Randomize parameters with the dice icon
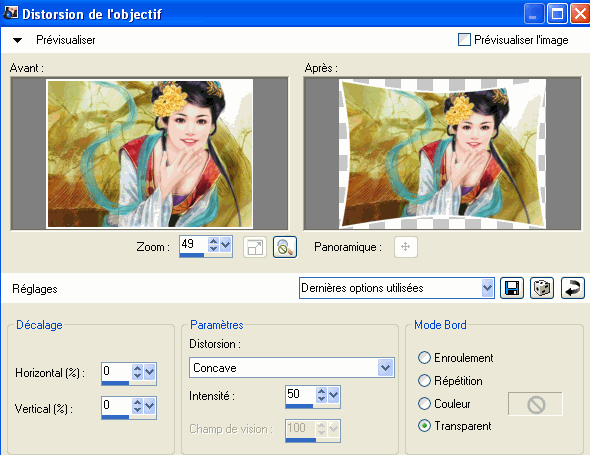 [542, 288]
